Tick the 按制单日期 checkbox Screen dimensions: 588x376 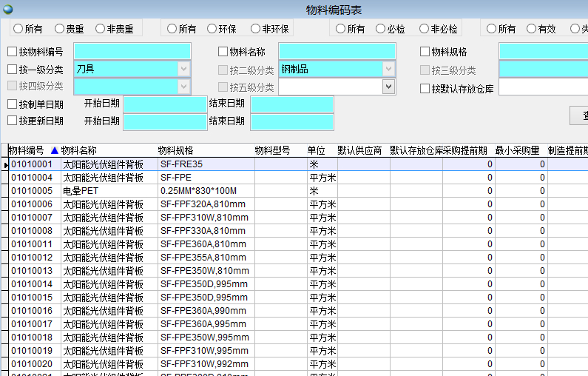pyautogui.click(x=12, y=104)
